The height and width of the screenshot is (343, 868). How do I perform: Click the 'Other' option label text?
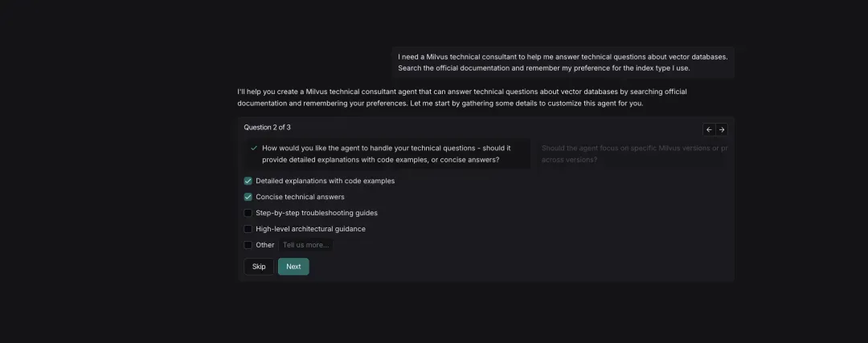[x=265, y=245]
